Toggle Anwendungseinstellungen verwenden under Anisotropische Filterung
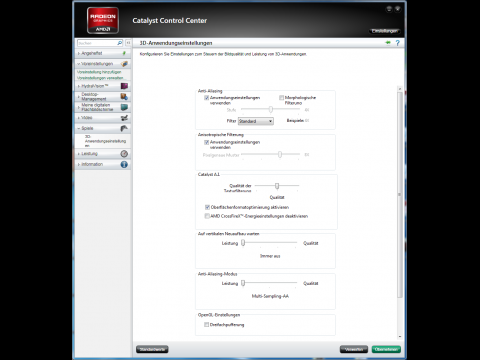 (207, 142)
